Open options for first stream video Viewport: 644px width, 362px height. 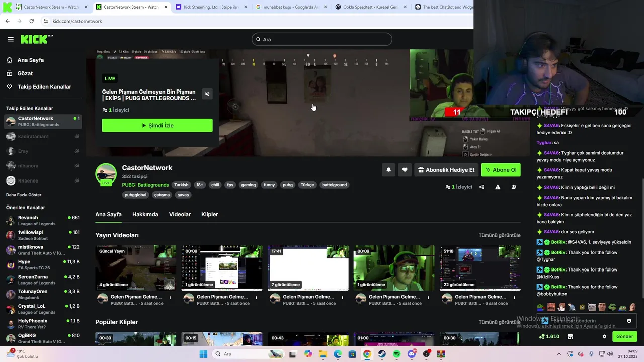tap(170, 297)
